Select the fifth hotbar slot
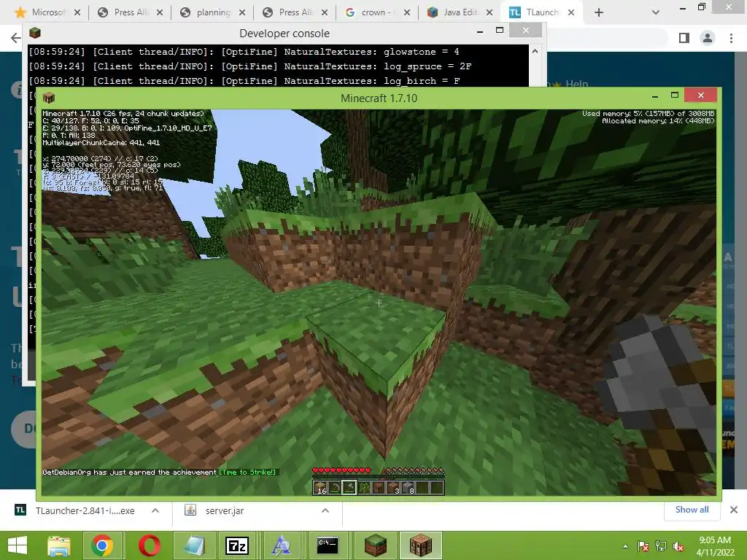 pyautogui.click(x=379, y=488)
